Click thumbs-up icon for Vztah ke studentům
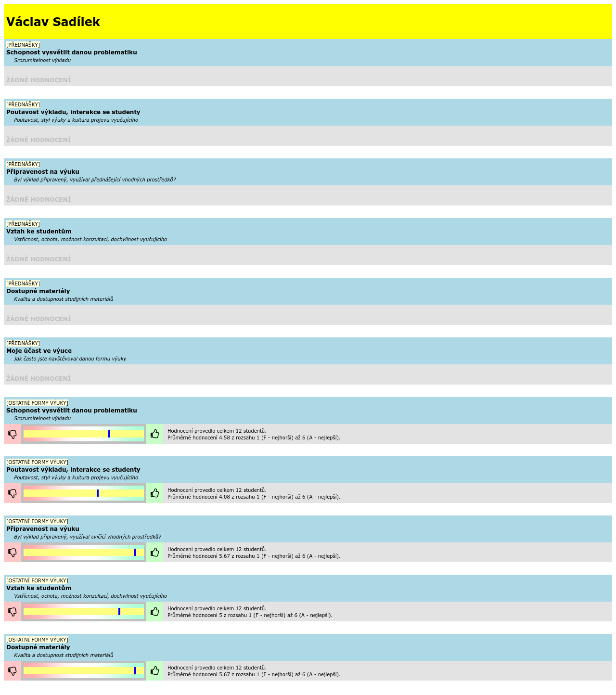This screenshot has width=616, height=695. [x=155, y=612]
